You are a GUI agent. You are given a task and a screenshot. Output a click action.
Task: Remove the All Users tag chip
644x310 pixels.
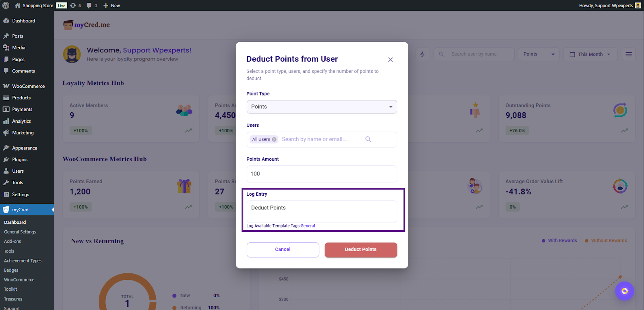[x=274, y=139]
